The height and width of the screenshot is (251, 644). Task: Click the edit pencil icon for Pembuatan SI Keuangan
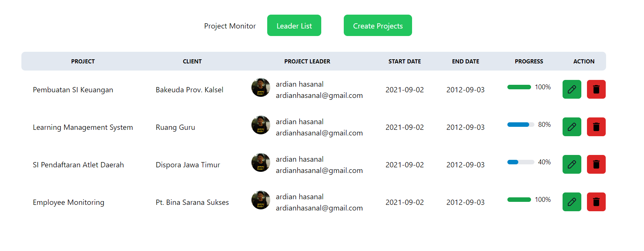(572, 89)
